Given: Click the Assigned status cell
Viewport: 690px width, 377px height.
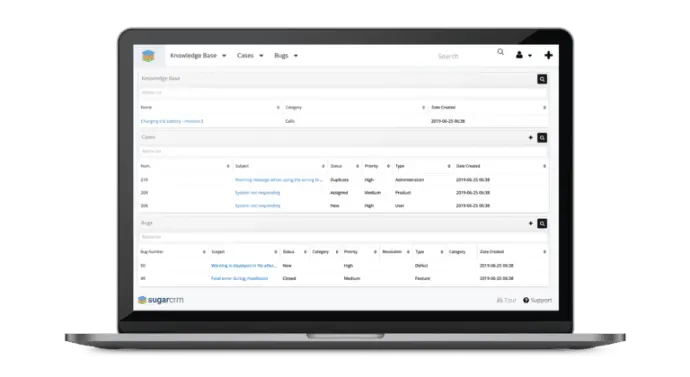Looking at the screenshot, I should point(339,193).
